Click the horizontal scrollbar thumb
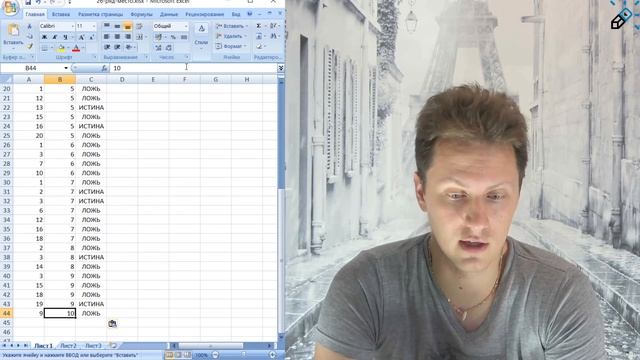Image resolution: width=640 pixels, height=360 pixels. [x=211, y=346]
